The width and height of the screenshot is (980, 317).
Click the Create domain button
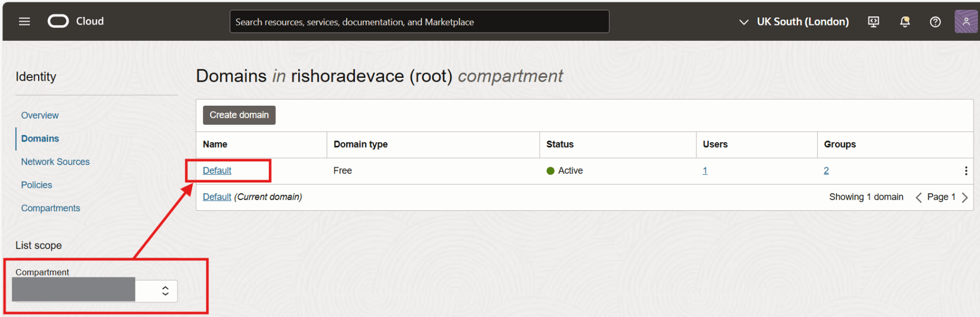pos(239,115)
